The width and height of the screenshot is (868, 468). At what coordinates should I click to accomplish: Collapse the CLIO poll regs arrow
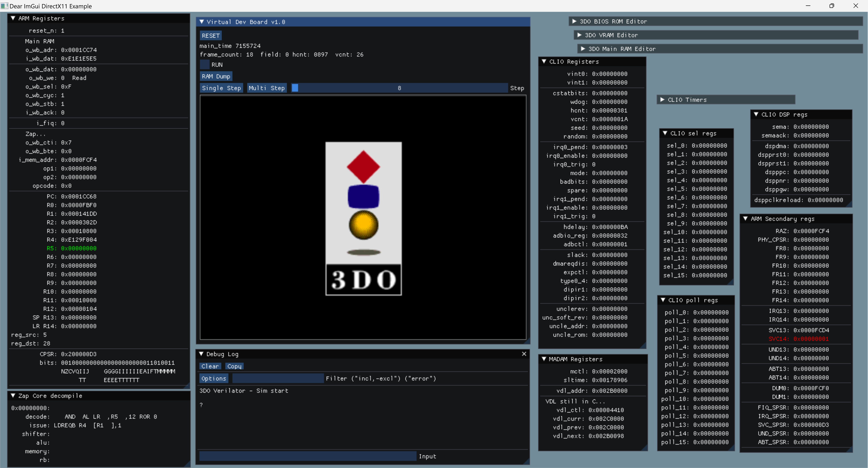pyautogui.click(x=663, y=300)
